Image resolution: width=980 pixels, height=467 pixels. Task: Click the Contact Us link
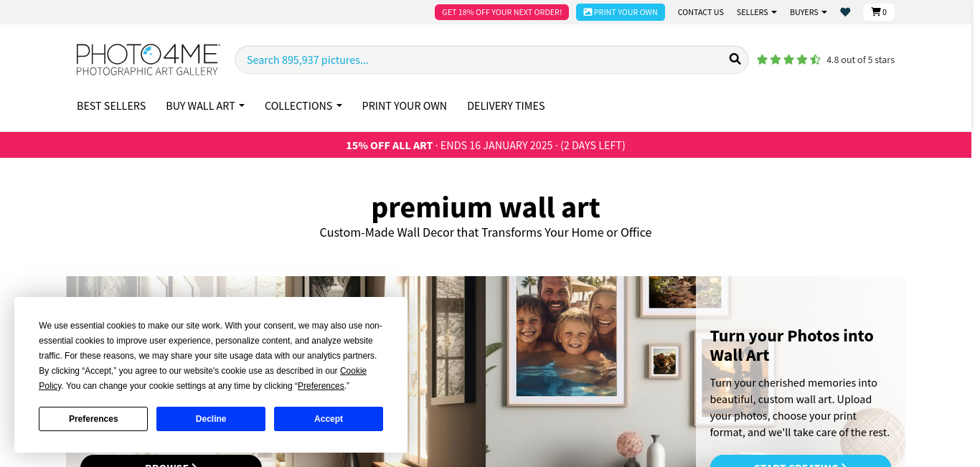pyautogui.click(x=700, y=12)
